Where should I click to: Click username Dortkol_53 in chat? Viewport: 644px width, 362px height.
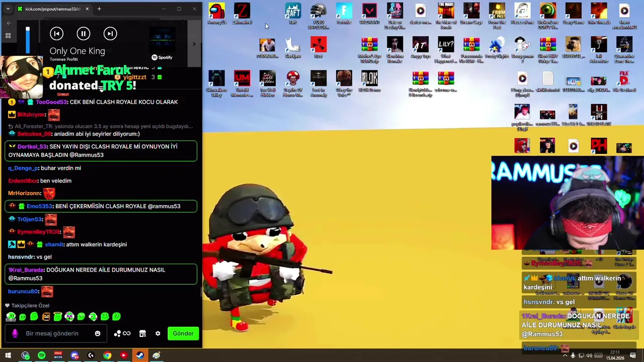click(32, 146)
